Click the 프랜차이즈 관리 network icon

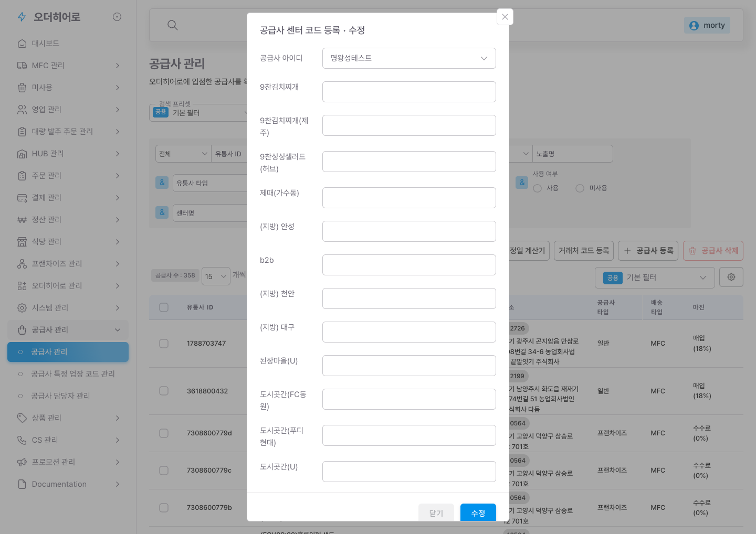click(x=22, y=264)
